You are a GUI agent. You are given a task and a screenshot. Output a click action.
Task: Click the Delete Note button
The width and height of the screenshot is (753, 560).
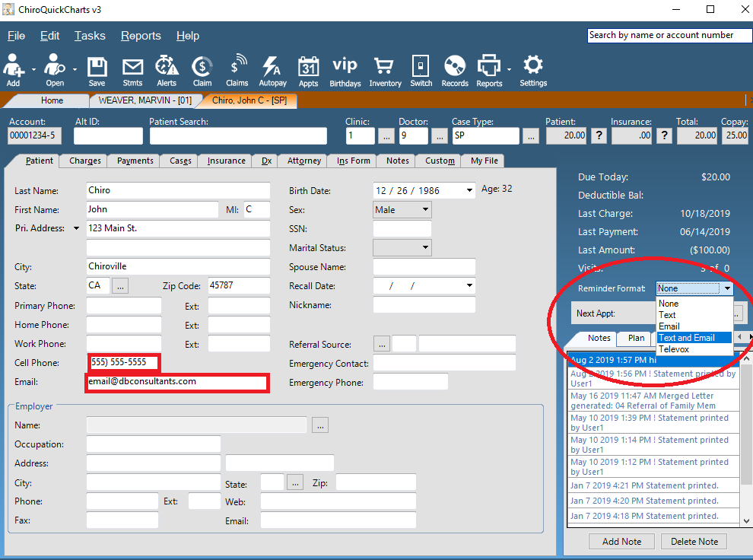[694, 541]
